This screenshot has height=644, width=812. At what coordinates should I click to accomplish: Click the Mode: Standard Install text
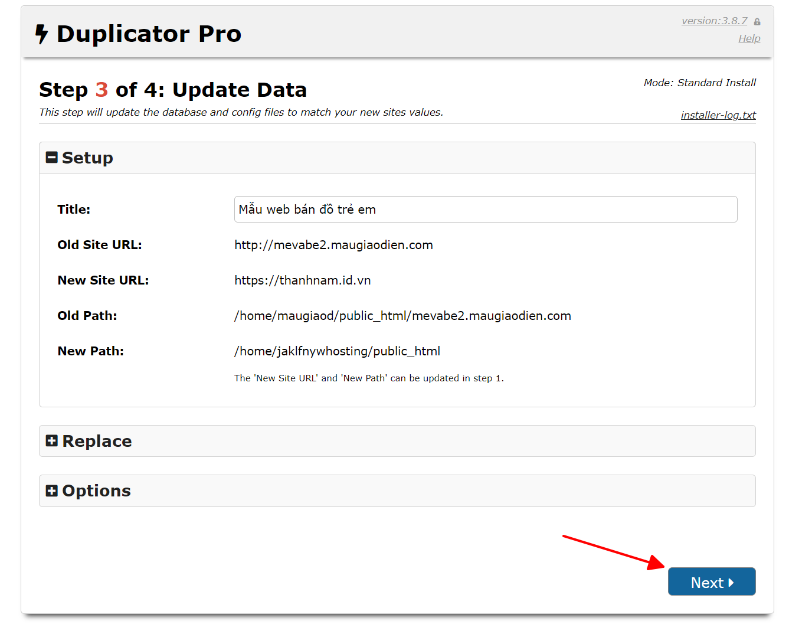click(x=699, y=83)
